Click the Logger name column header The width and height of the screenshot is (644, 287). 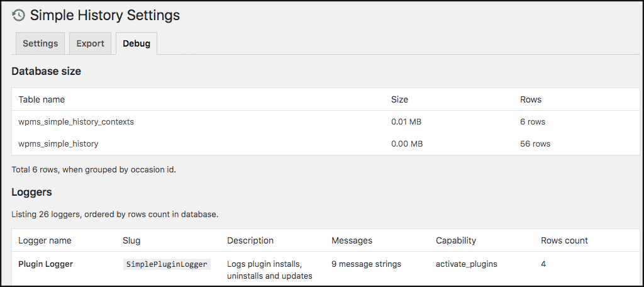click(x=45, y=240)
